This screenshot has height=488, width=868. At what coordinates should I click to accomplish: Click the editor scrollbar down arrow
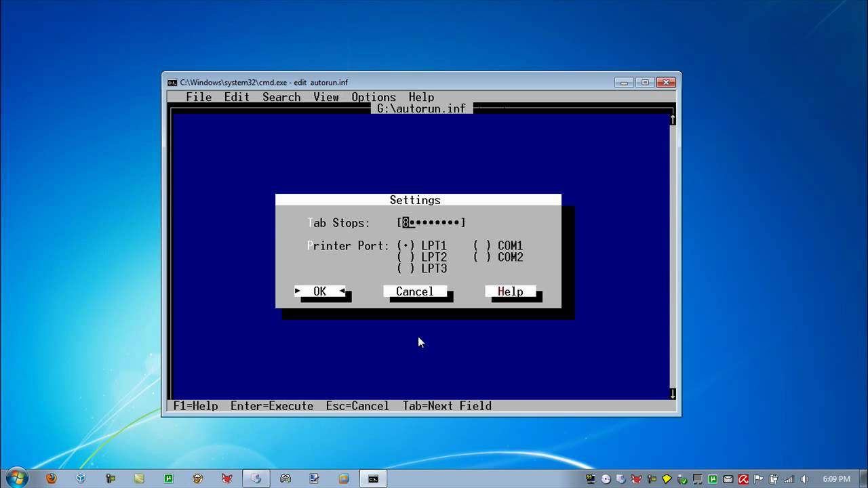point(673,394)
